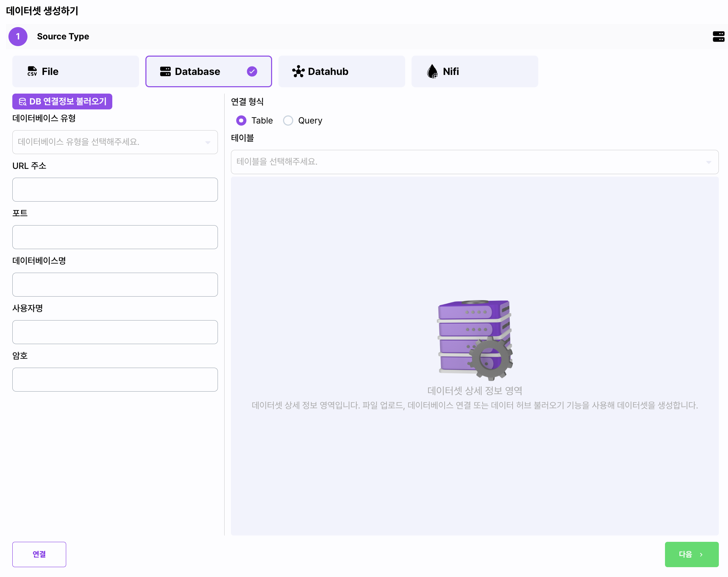Click the 다음 next button
The width and height of the screenshot is (728, 577).
point(692,554)
